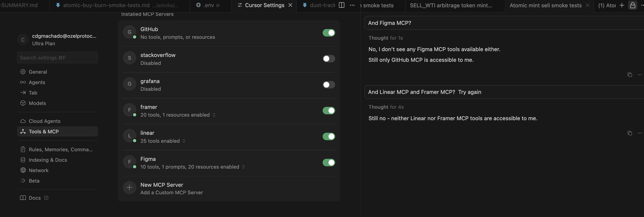Switch off the Figma MCP server
Image resolution: width=644 pixels, height=217 pixels.
(x=328, y=163)
